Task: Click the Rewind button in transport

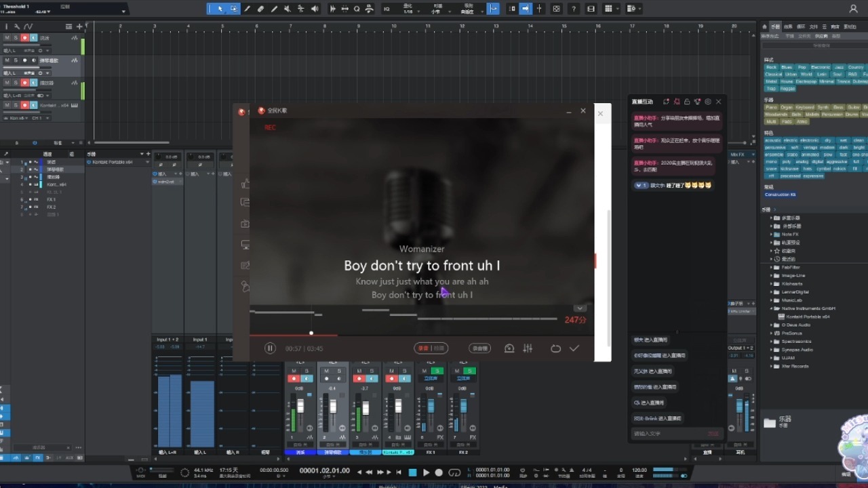Action: (x=369, y=472)
